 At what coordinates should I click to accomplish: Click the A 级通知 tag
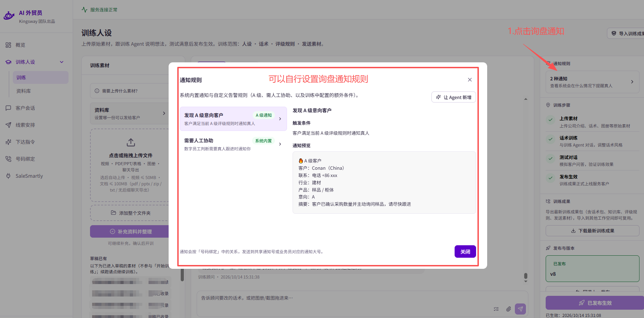tap(263, 115)
